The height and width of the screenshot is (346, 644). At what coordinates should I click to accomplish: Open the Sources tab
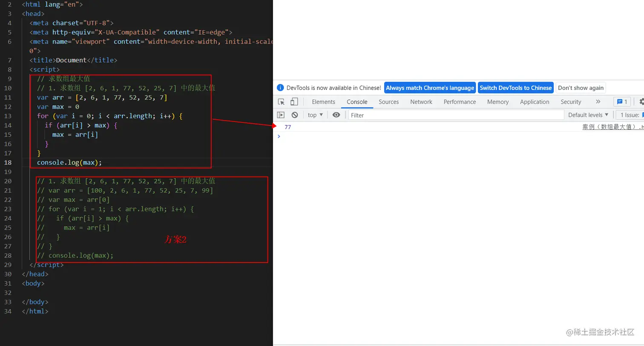pos(389,102)
